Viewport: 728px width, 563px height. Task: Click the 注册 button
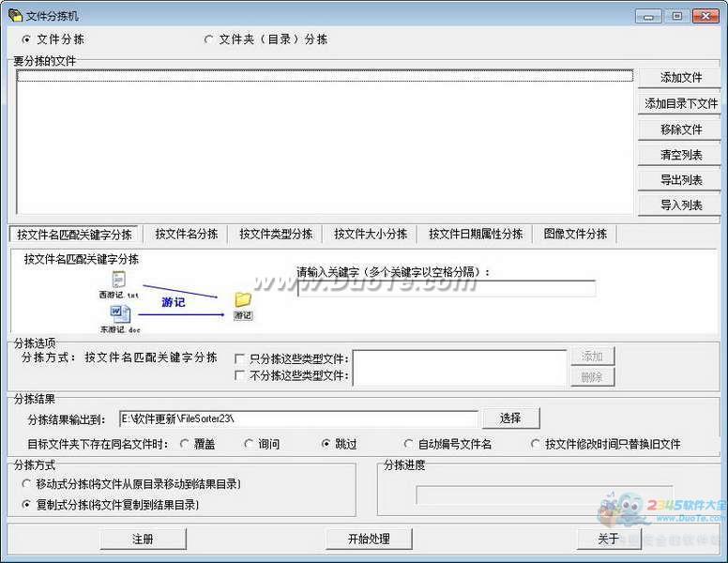143,539
